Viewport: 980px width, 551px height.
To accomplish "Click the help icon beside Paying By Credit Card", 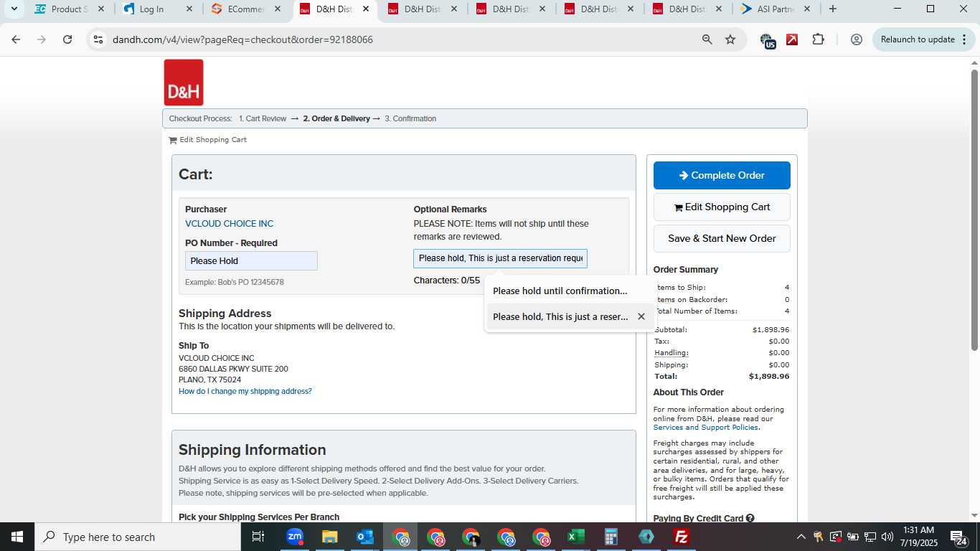I will [750, 518].
